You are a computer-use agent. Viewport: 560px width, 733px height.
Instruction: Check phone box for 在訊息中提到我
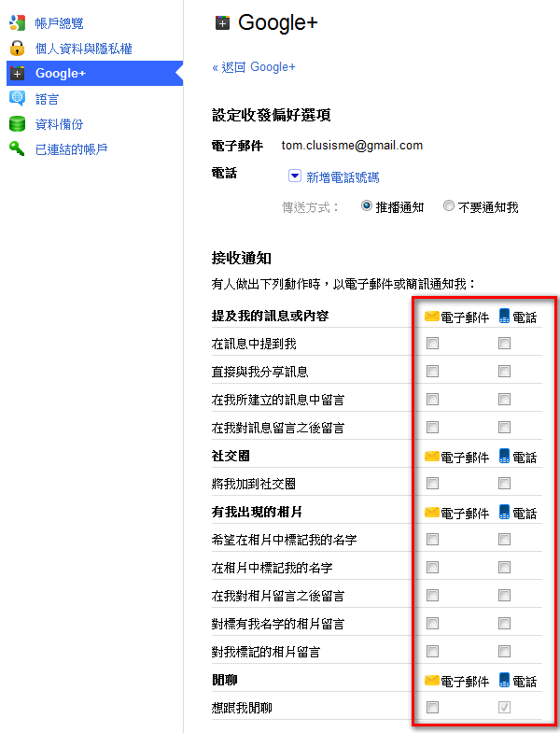click(x=504, y=344)
